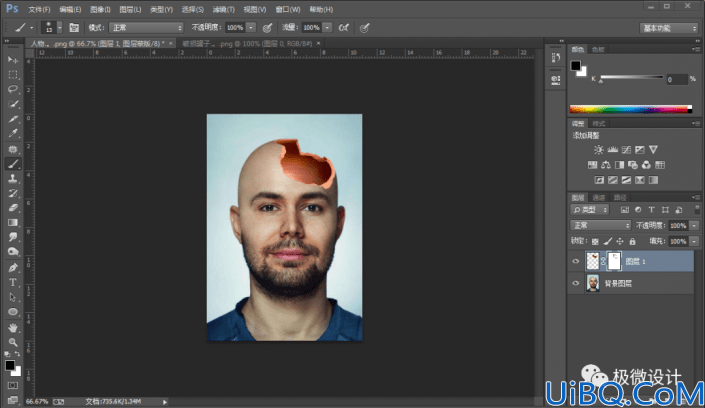This screenshot has width=705, height=408.
Task: Select the Hand tool
Action: point(13,327)
